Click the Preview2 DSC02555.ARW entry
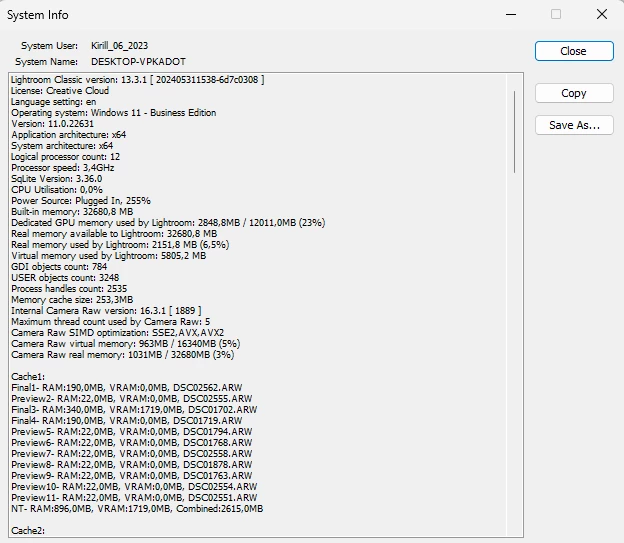 click(132, 398)
